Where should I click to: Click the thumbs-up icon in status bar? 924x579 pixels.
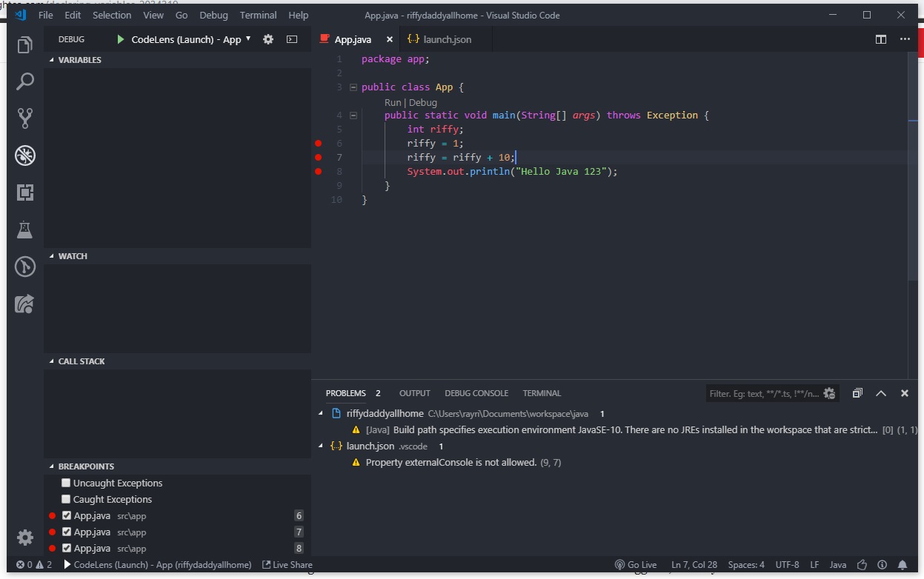(862, 564)
